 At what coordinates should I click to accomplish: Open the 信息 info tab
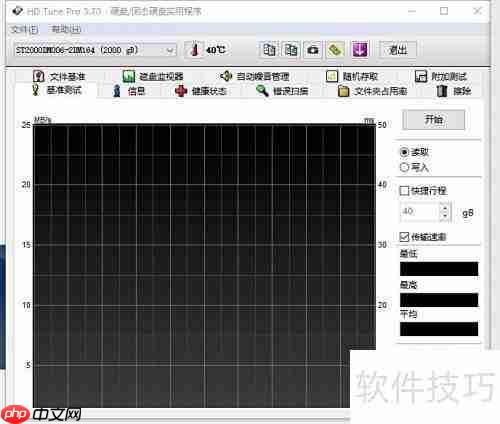pos(129,91)
